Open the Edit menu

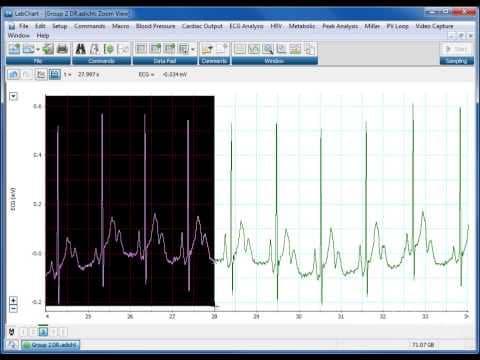click(x=40, y=26)
